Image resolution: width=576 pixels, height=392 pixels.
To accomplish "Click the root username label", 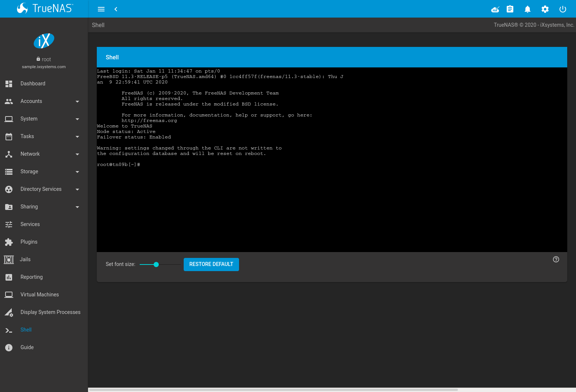I will point(46,59).
